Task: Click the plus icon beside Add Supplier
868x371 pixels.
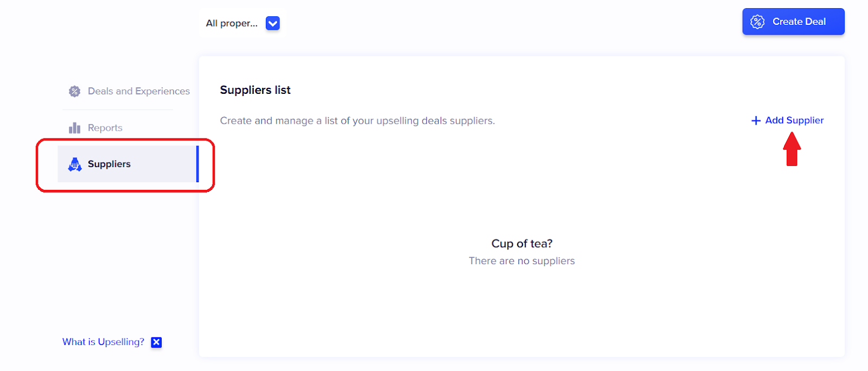Action: 756,120
